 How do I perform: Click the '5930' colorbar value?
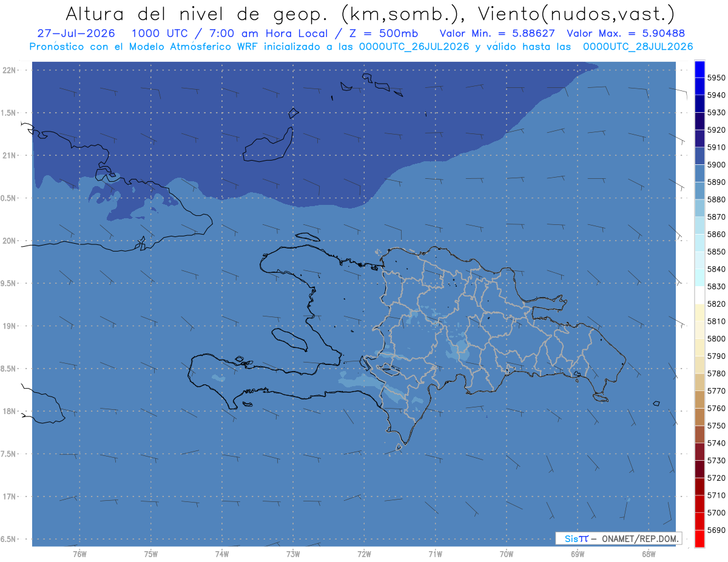[716, 112]
